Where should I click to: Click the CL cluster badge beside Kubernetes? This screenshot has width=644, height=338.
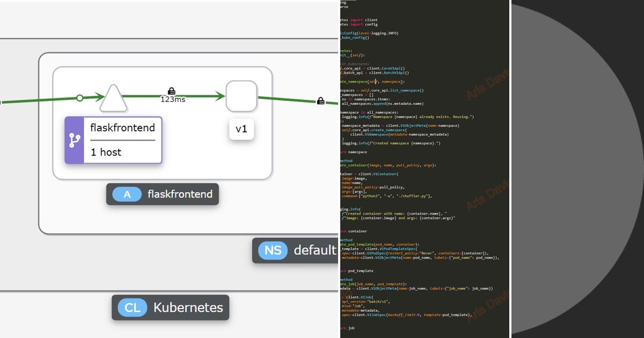click(132, 308)
